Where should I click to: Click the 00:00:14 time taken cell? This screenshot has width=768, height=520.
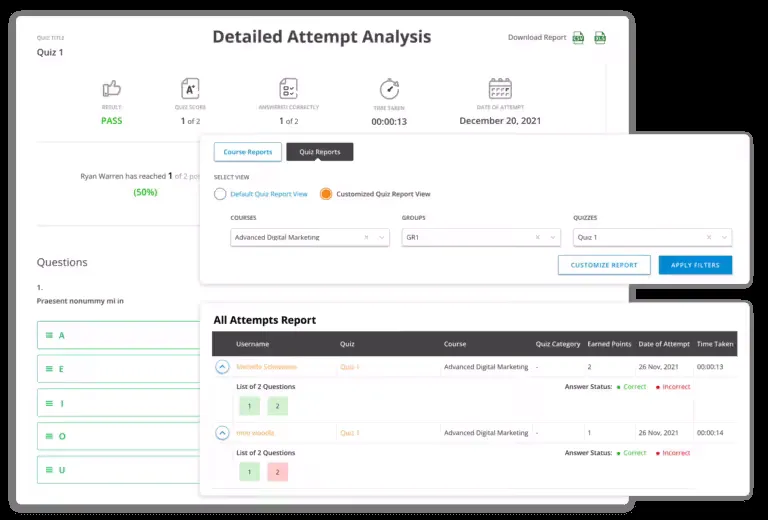point(710,433)
